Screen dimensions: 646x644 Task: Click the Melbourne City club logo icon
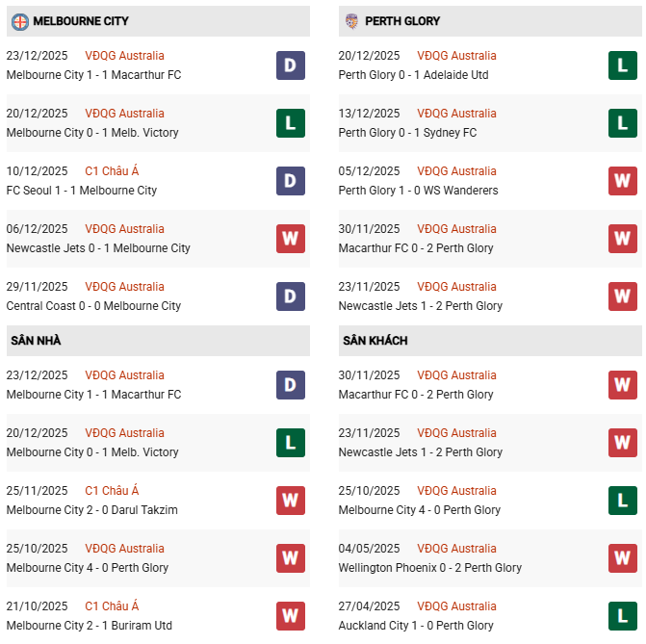pos(19,21)
